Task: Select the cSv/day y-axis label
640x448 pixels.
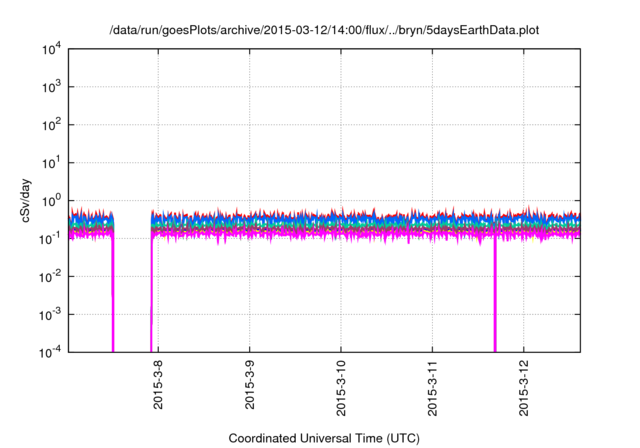Action: pyautogui.click(x=26, y=201)
